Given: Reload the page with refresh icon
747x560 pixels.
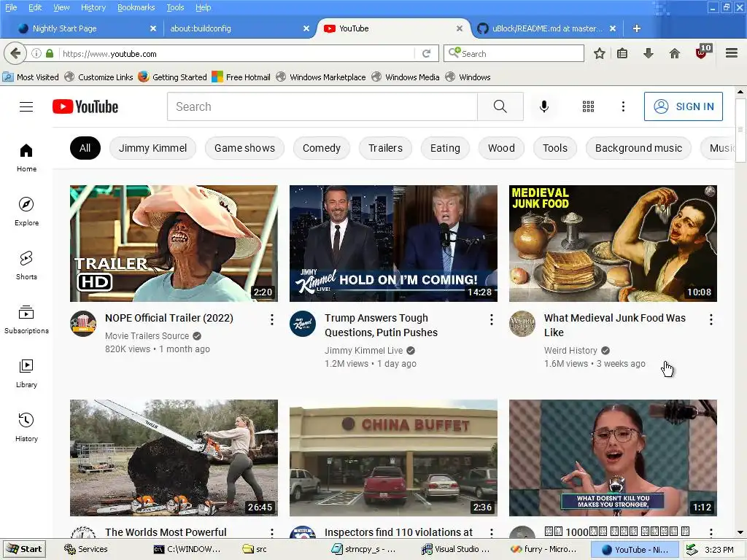Looking at the screenshot, I should point(426,54).
